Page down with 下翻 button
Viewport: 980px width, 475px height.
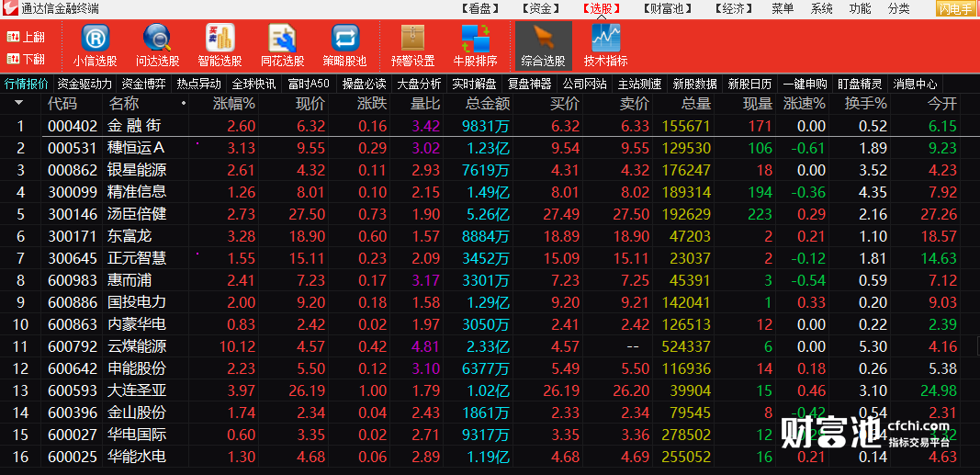[x=27, y=60]
